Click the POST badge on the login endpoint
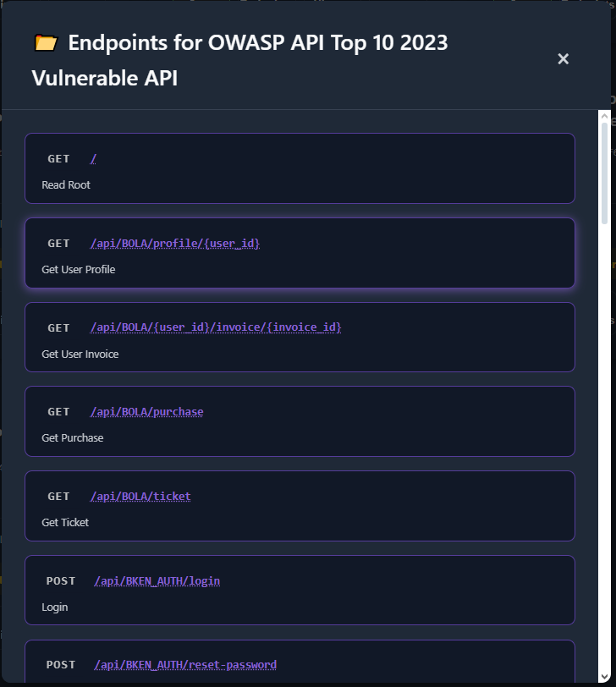 pyautogui.click(x=61, y=581)
